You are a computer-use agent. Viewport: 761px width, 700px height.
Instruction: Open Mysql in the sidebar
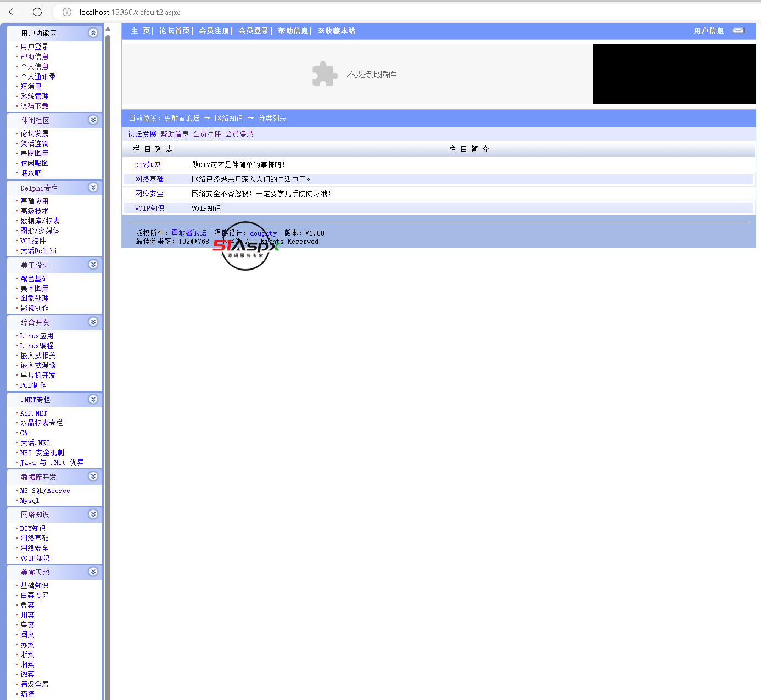(x=30, y=501)
